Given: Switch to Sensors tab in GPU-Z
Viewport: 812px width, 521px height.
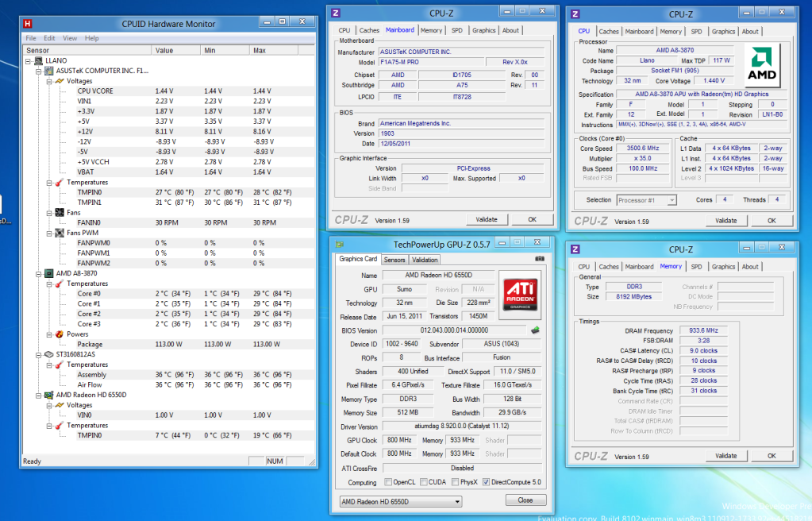Looking at the screenshot, I should click(x=394, y=260).
